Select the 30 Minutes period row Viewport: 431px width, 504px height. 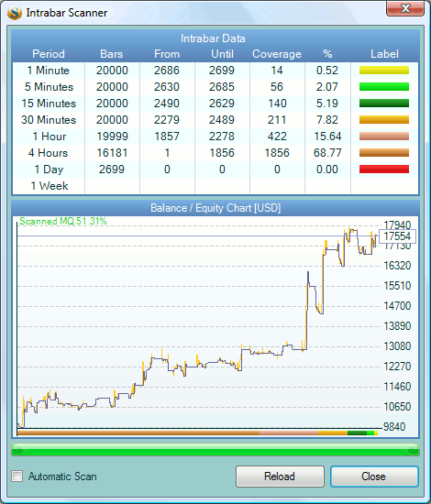pos(215,120)
